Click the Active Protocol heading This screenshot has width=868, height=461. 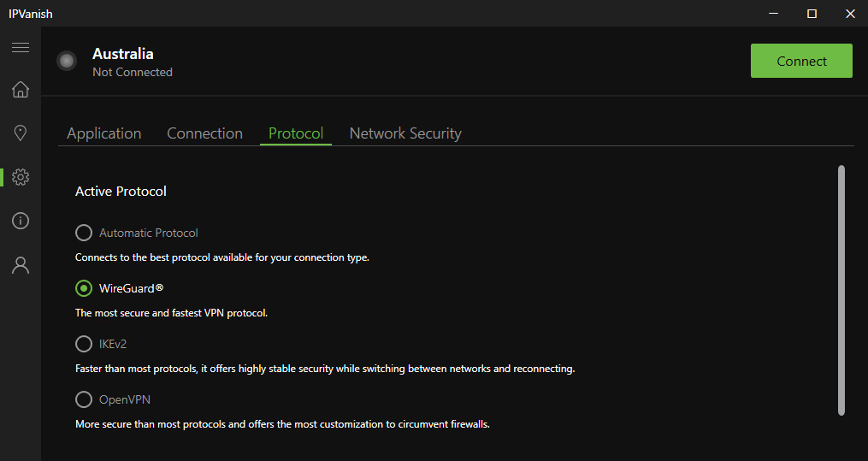[121, 191]
